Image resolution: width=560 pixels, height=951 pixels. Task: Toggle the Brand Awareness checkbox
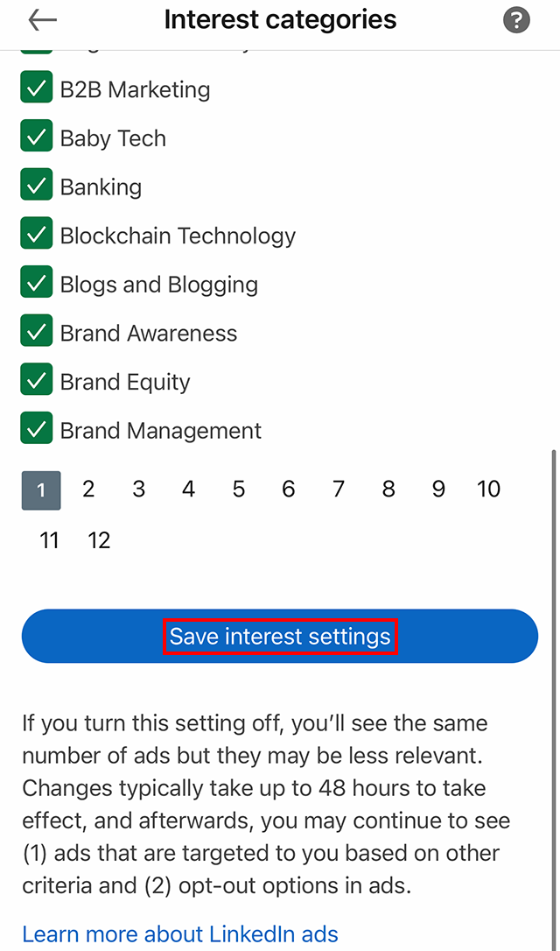tap(36, 331)
